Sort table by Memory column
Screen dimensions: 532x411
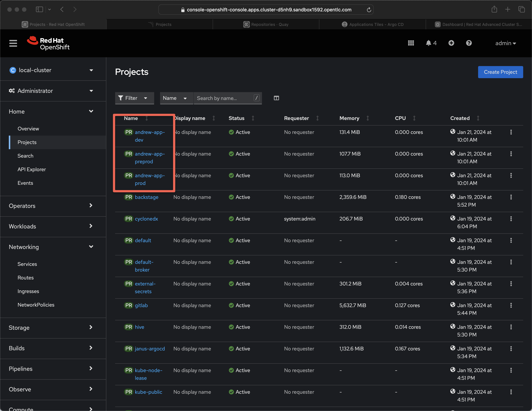coord(349,118)
